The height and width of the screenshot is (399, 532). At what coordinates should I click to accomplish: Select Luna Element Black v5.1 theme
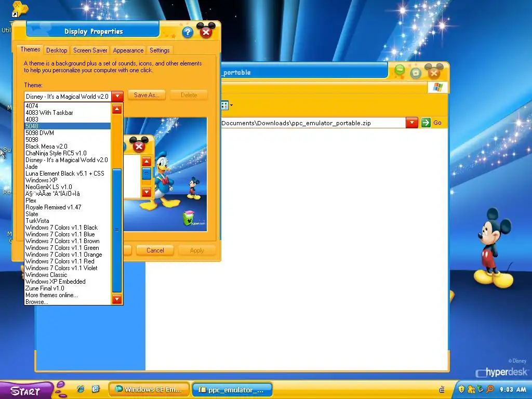(68, 174)
